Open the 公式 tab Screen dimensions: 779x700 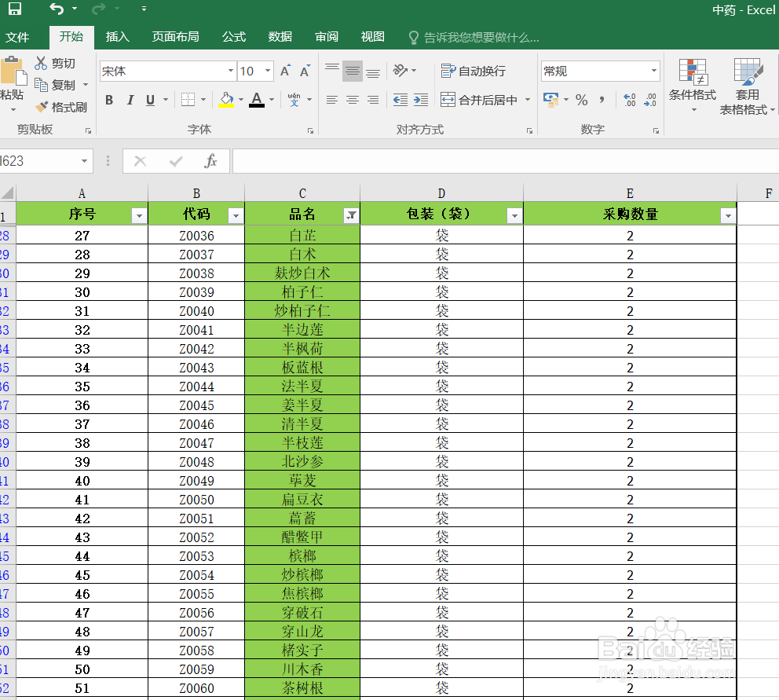pyautogui.click(x=234, y=37)
